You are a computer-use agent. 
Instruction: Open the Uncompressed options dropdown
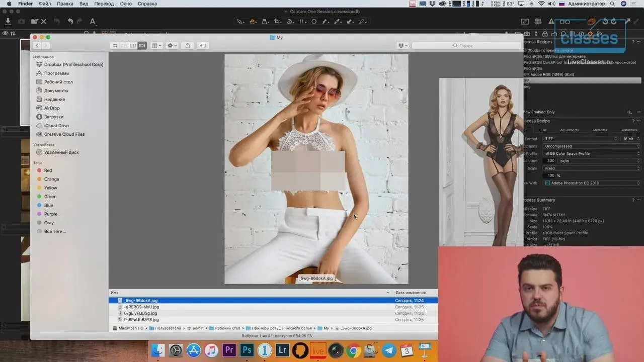592,146
